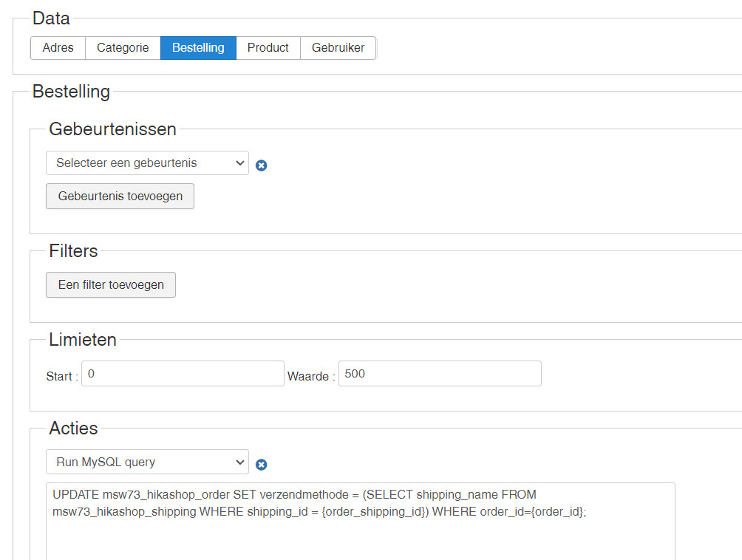Viewport: 742px width, 560px height.
Task: Click the Acties section heading
Action: [73, 428]
